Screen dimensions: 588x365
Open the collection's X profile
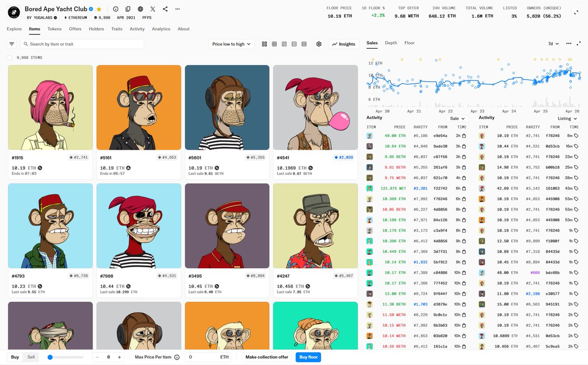coord(153,9)
